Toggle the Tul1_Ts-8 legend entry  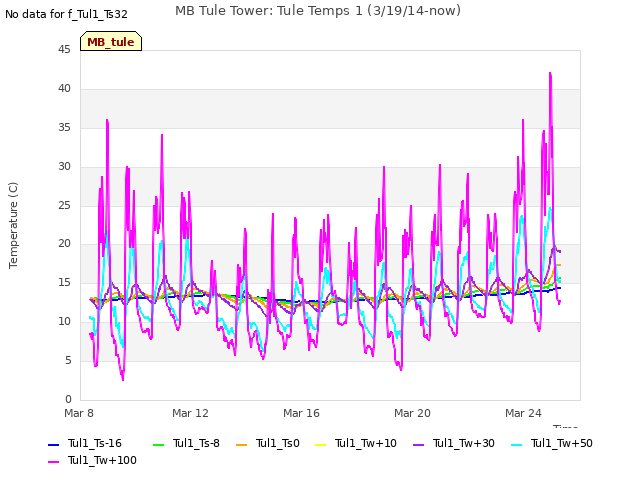[x=186, y=443]
